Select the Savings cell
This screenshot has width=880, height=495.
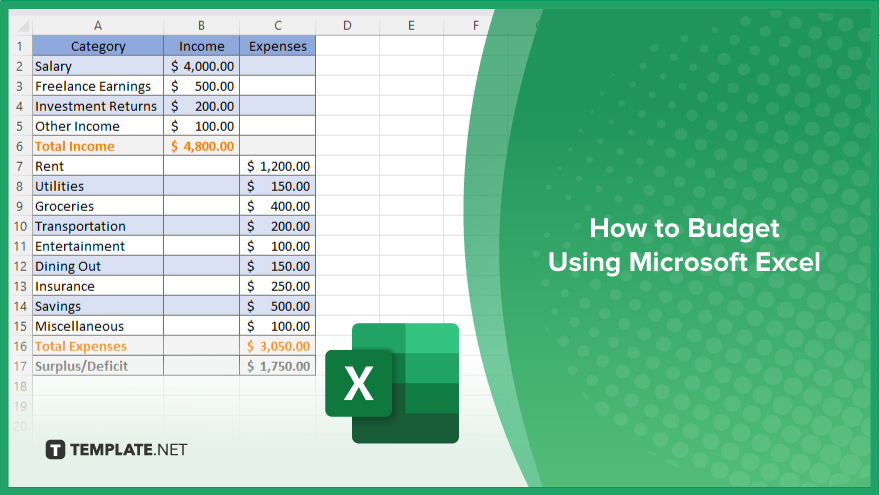coord(98,306)
